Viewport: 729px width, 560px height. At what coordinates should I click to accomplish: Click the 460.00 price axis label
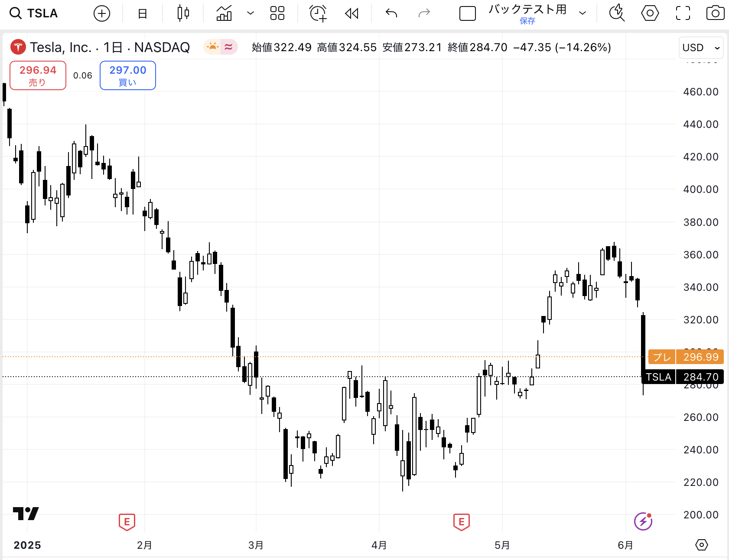click(x=701, y=92)
